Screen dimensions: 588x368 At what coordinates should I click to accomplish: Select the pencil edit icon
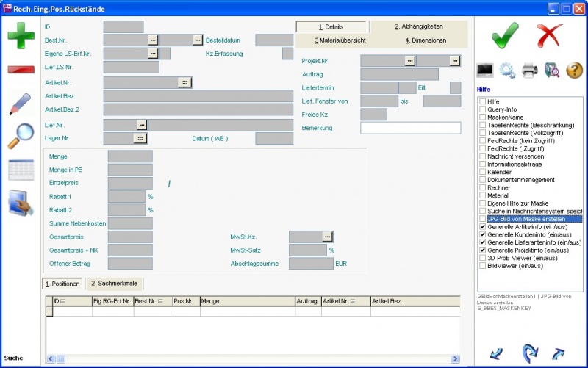[21, 104]
